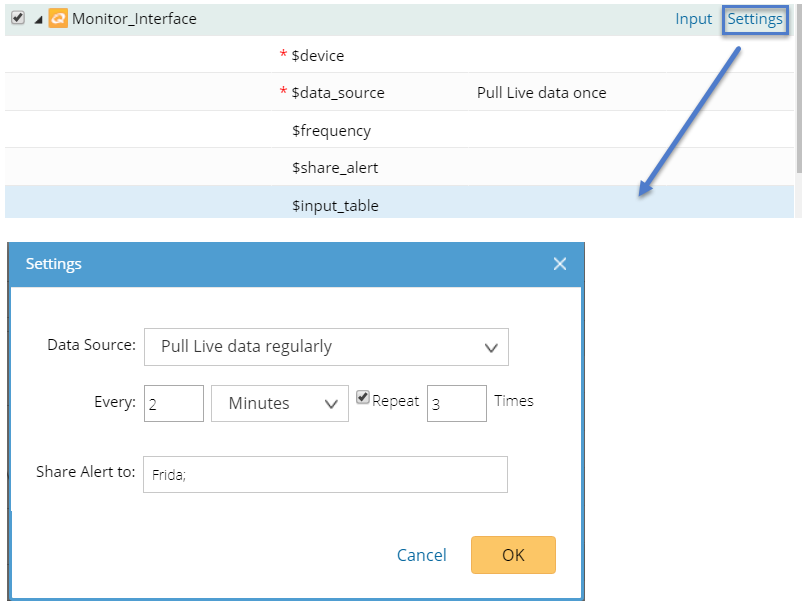Click the orange Monitor_Interface node icon
This screenshot has width=802, height=604.
58,19
